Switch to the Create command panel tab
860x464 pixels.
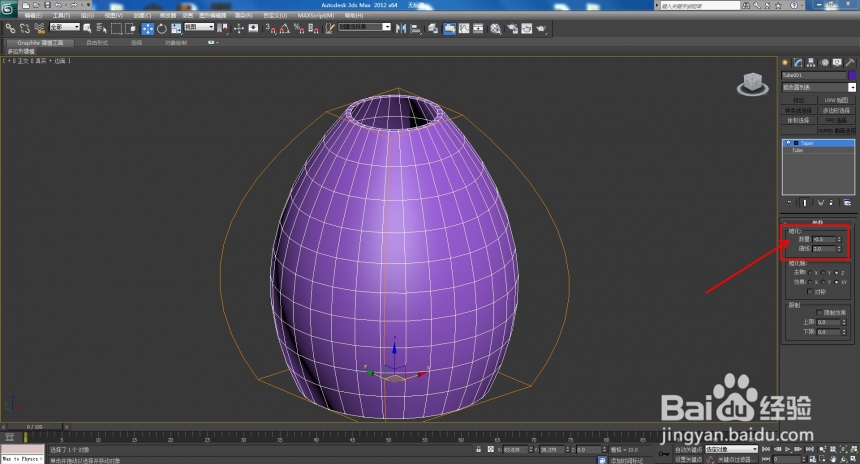785,63
